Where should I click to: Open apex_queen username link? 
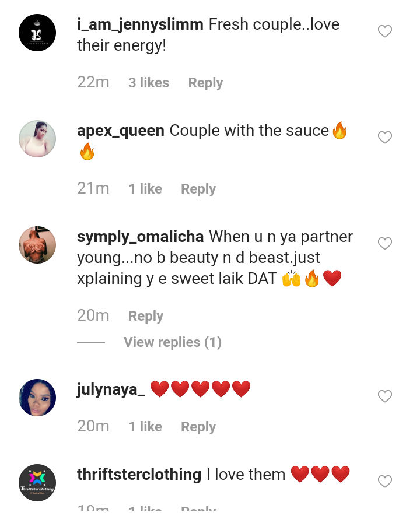[121, 131]
